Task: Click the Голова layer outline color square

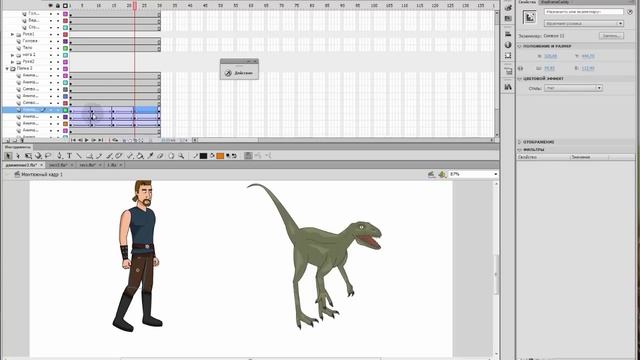Action: click(x=65, y=41)
